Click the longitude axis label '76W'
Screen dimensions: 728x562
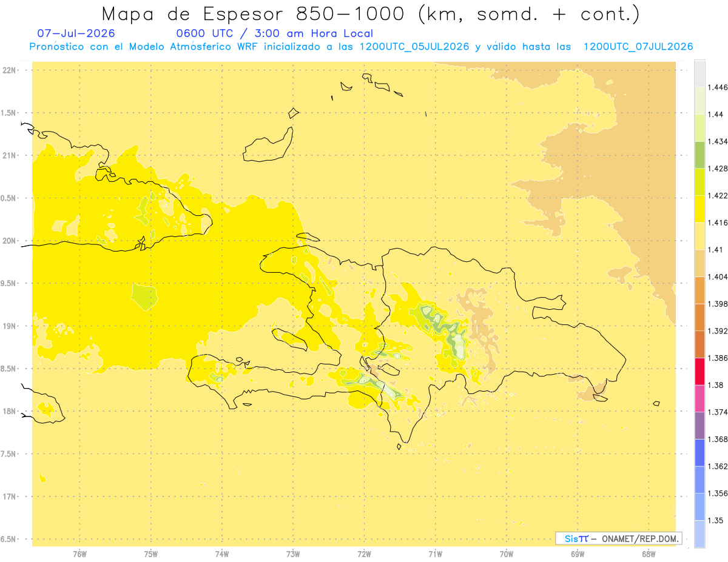(79, 554)
